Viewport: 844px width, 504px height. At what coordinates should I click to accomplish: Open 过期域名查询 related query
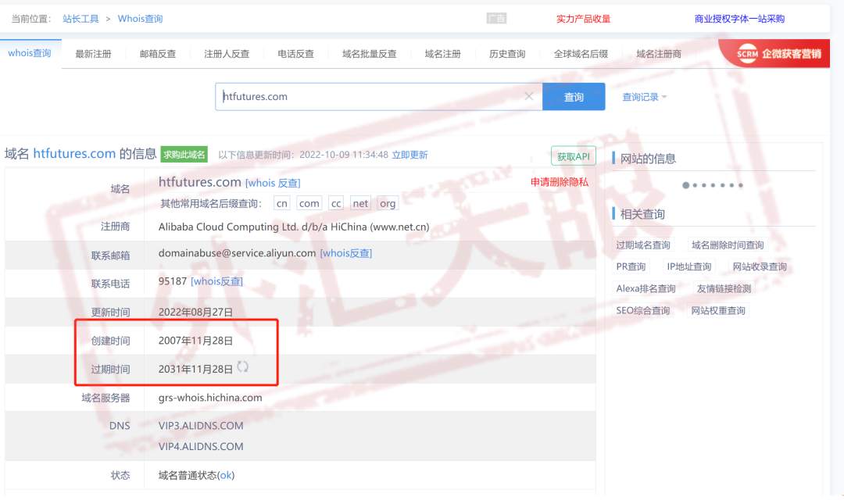(x=643, y=245)
